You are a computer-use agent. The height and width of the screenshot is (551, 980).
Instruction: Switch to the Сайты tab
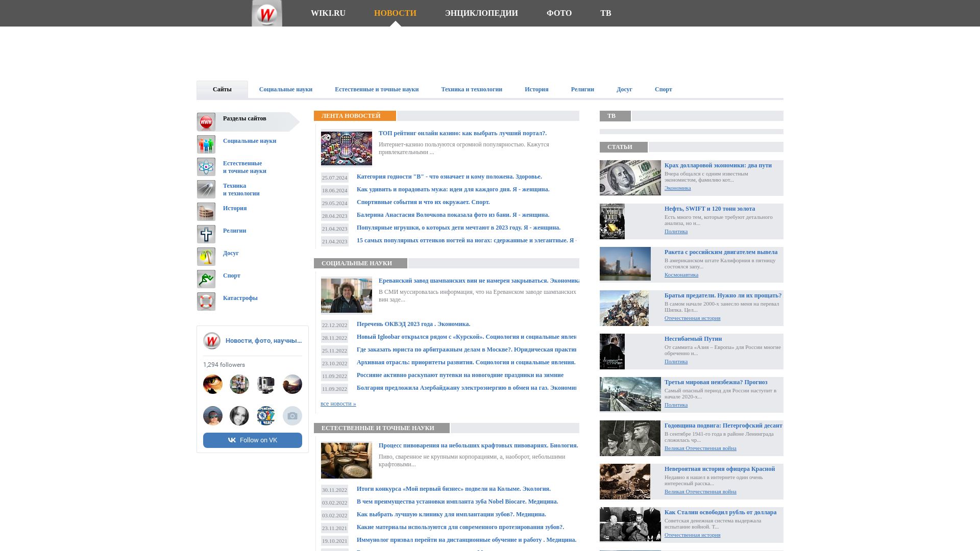coord(222,89)
